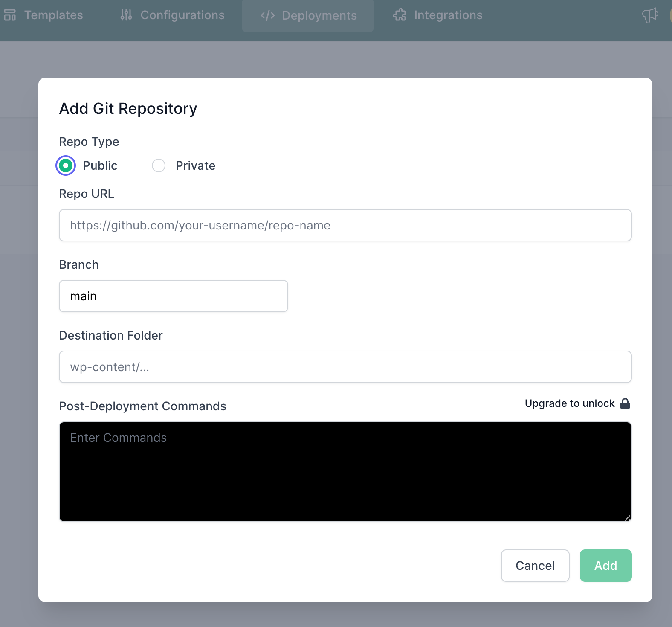Focus the Destination Folder input field
672x627 pixels.
[345, 367]
